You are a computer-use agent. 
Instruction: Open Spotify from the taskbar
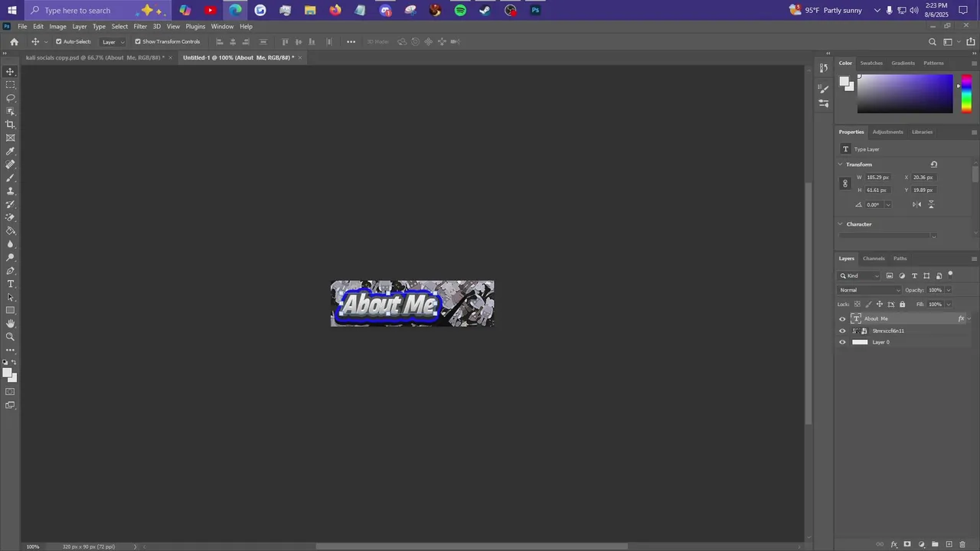(x=460, y=10)
